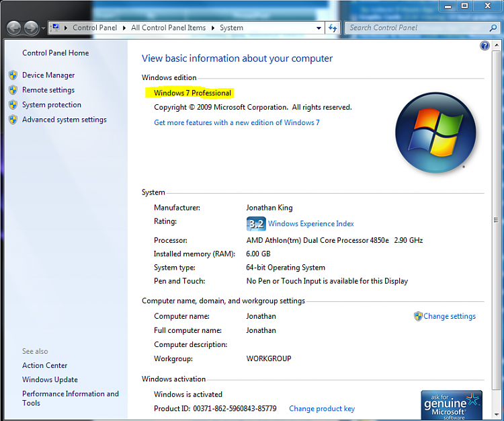Open Windows Update under See also

[x=50, y=380]
